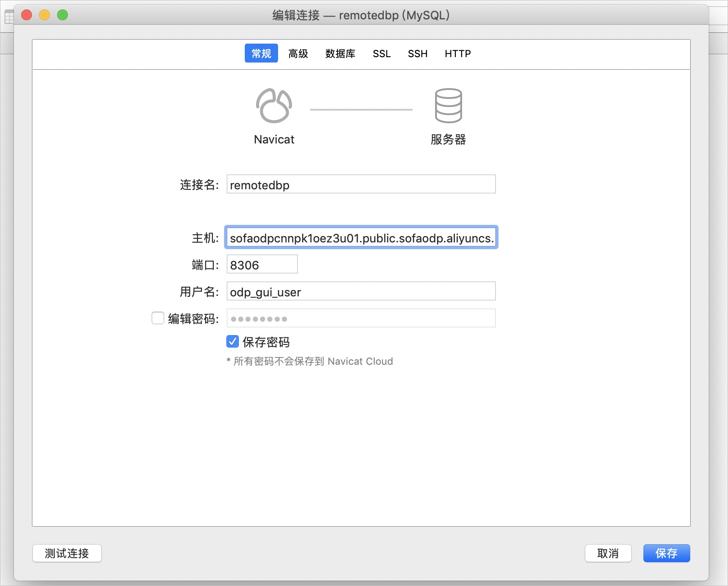The image size is (728, 586).
Task: Toggle the 编辑密码 checkbox
Action: coord(158,318)
